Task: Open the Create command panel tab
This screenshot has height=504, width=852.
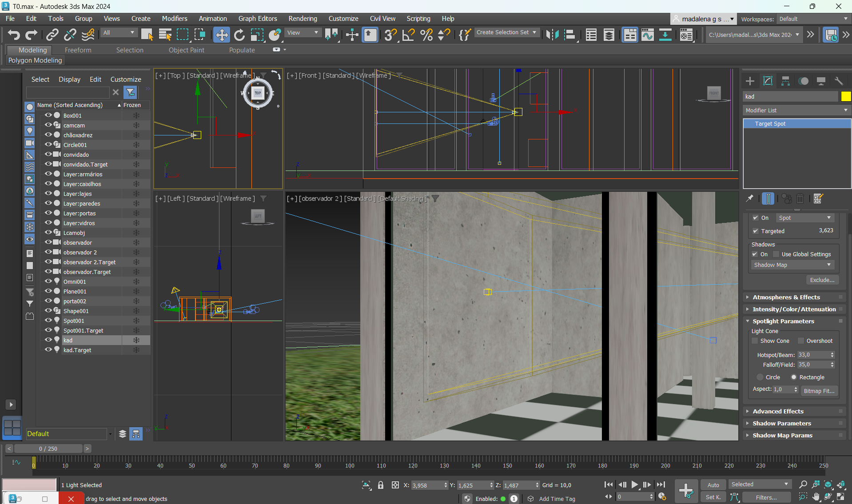Action: [750, 81]
